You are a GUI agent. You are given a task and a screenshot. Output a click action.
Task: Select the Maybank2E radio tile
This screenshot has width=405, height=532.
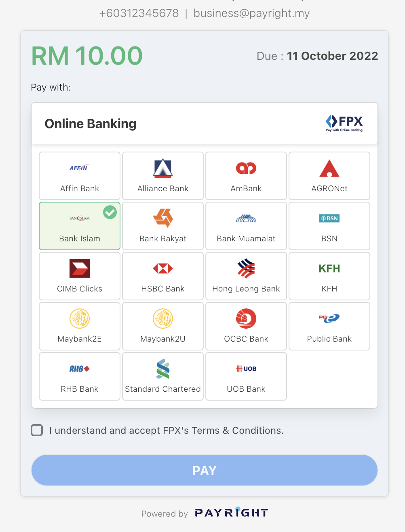(79, 326)
